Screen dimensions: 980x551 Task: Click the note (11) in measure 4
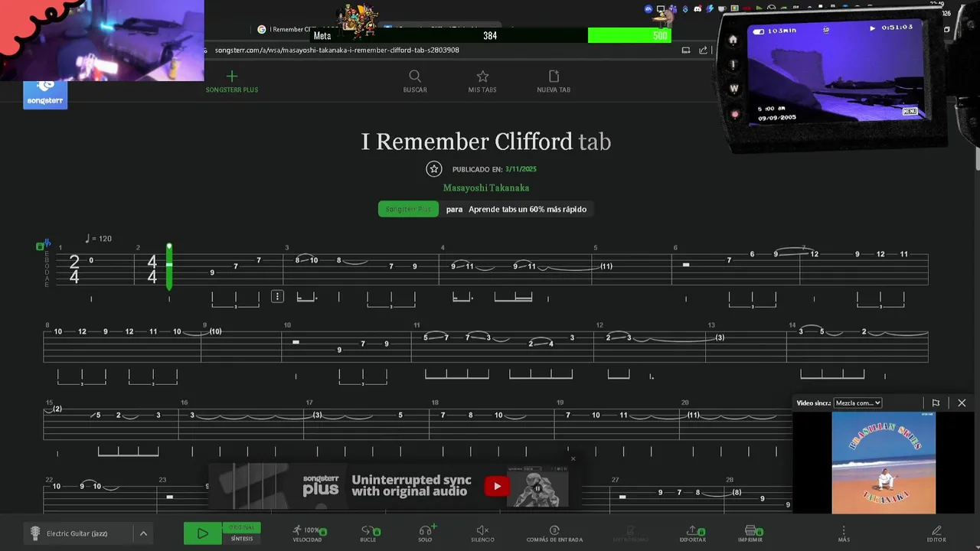(x=606, y=266)
